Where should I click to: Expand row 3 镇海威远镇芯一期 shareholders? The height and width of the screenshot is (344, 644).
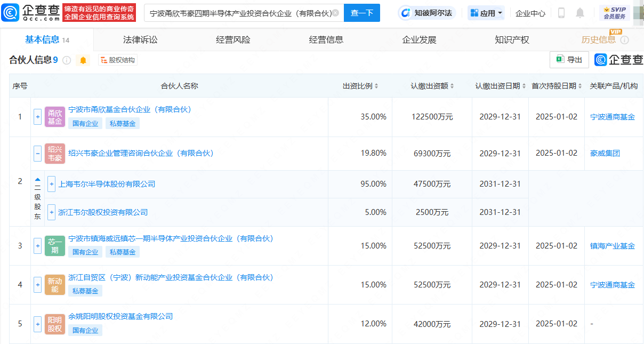(37, 246)
